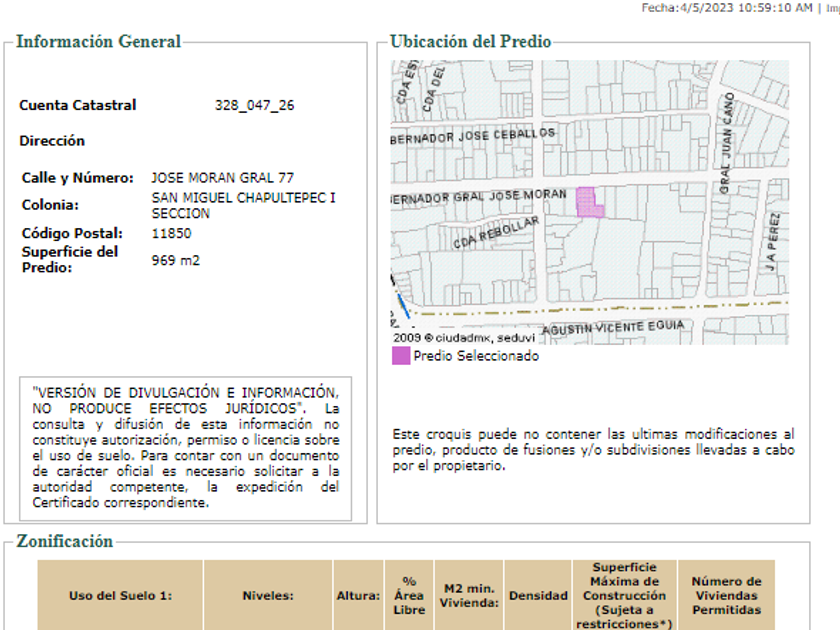Click the pink Predio Seleccionado legend swatch
840x630 pixels.
click(400, 356)
